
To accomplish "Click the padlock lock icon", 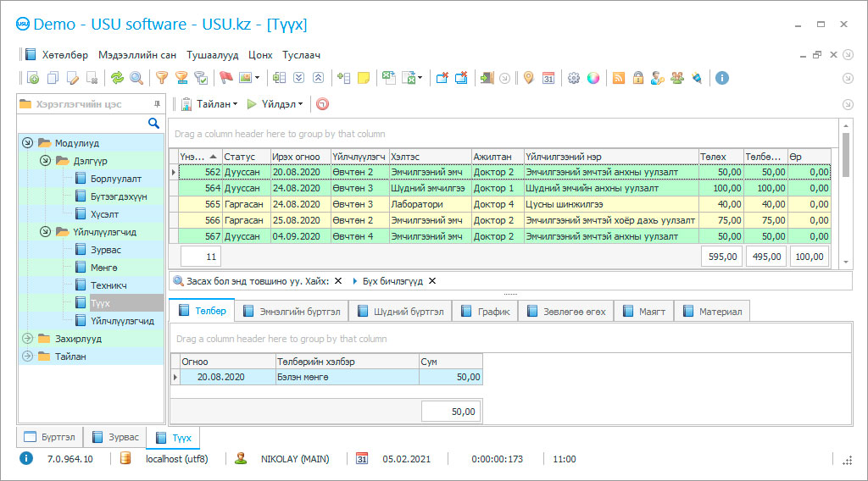I will coord(637,78).
